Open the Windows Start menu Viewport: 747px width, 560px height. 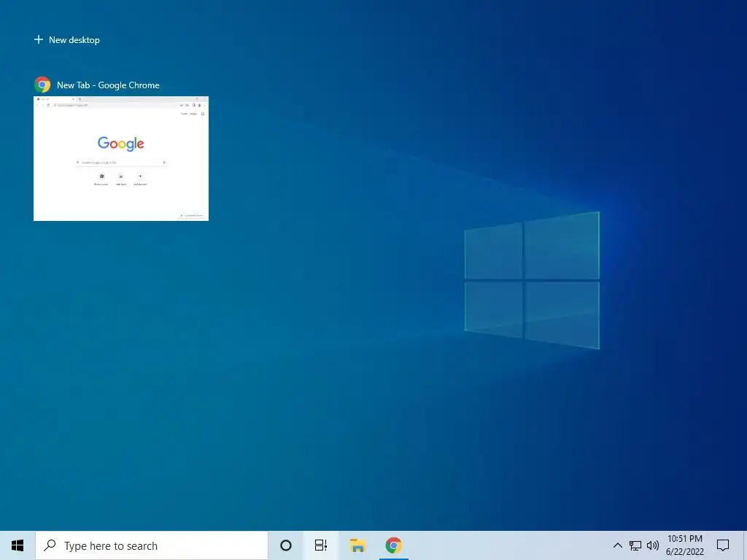coord(18,545)
